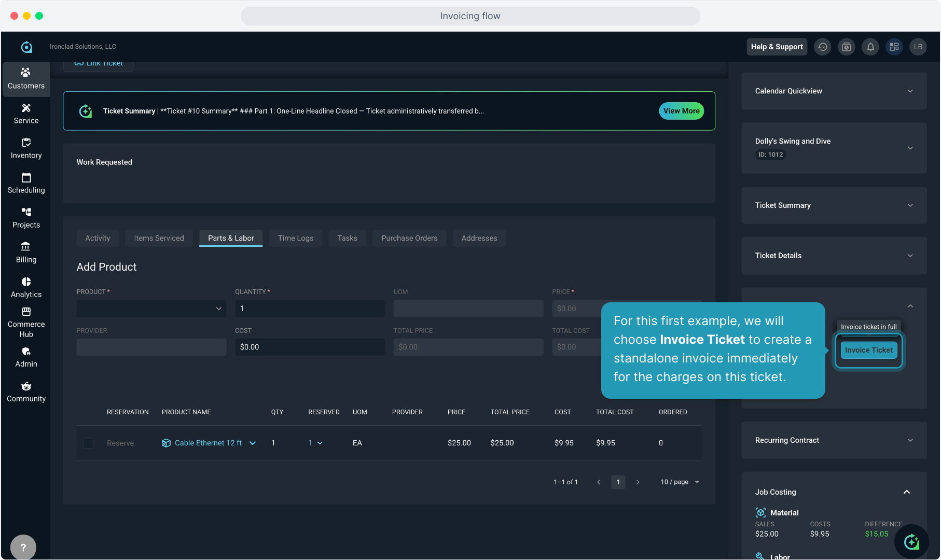Collapse the Job Costing panel
941x560 pixels.
pos(907,492)
